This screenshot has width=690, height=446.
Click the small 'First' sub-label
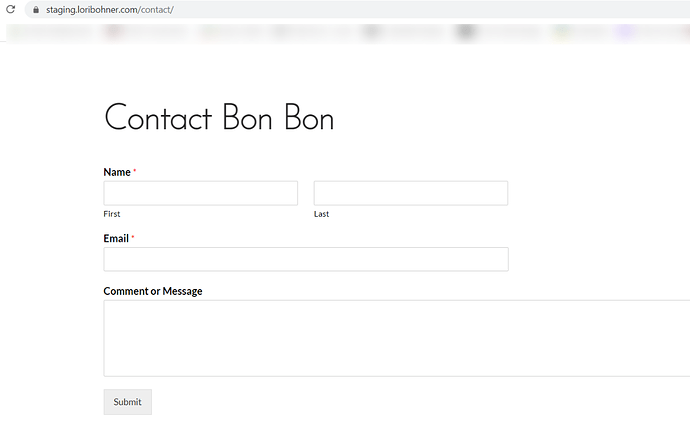tap(112, 214)
